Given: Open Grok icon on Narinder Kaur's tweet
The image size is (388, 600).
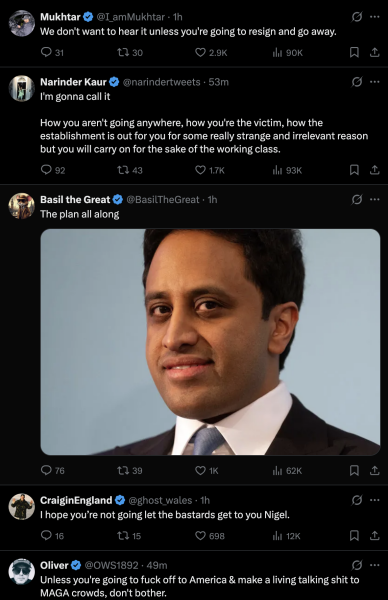Looking at the screenshot, I should 357,82.
